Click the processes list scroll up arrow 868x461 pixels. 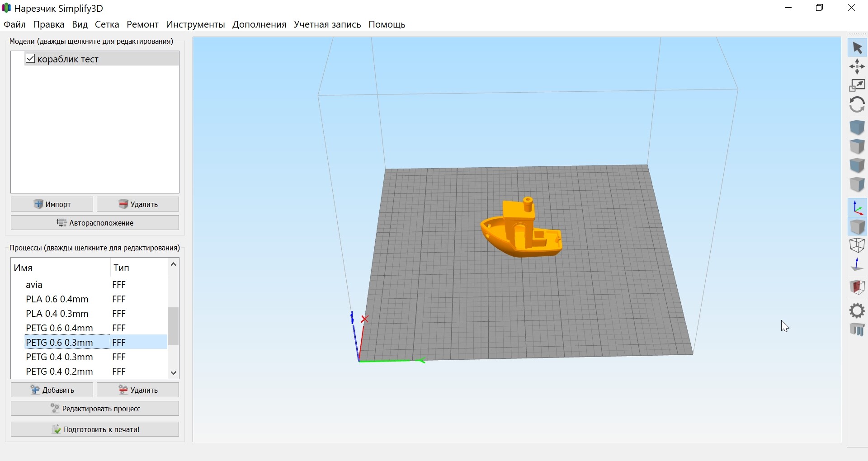(x=174, y=264)
